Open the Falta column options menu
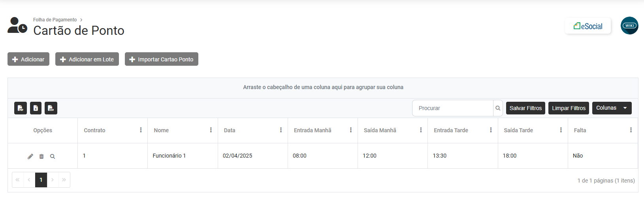 coord(631,130)
